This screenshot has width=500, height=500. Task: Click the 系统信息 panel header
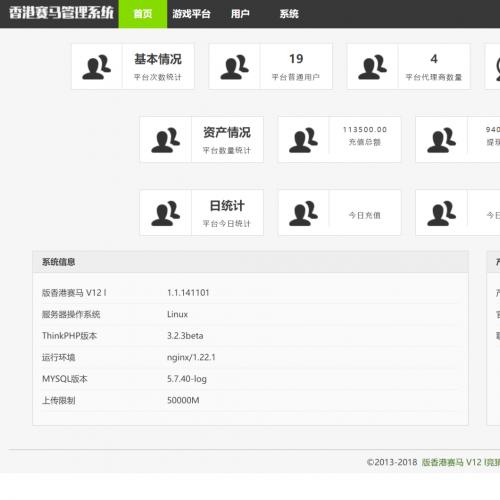coord(250,262)
